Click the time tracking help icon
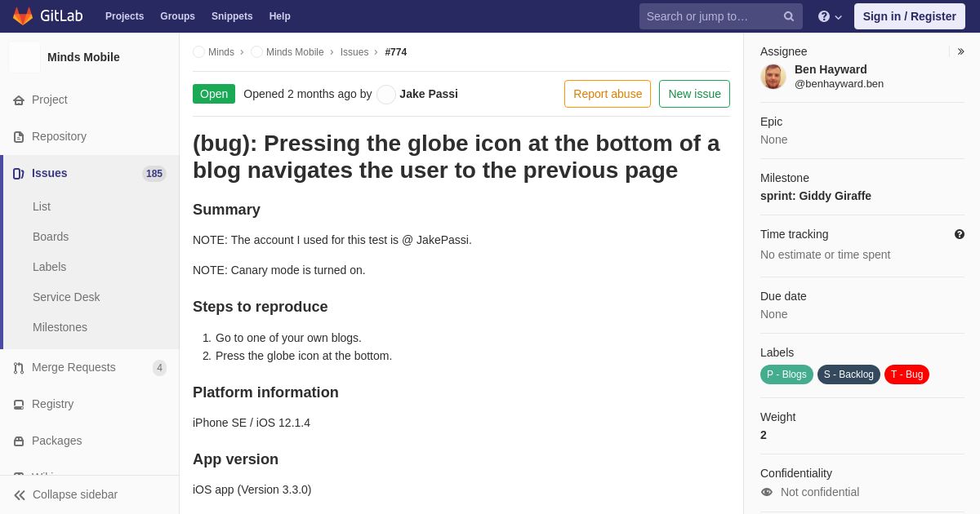Screen dimensions: 980x514 click(x=960, y=234)
